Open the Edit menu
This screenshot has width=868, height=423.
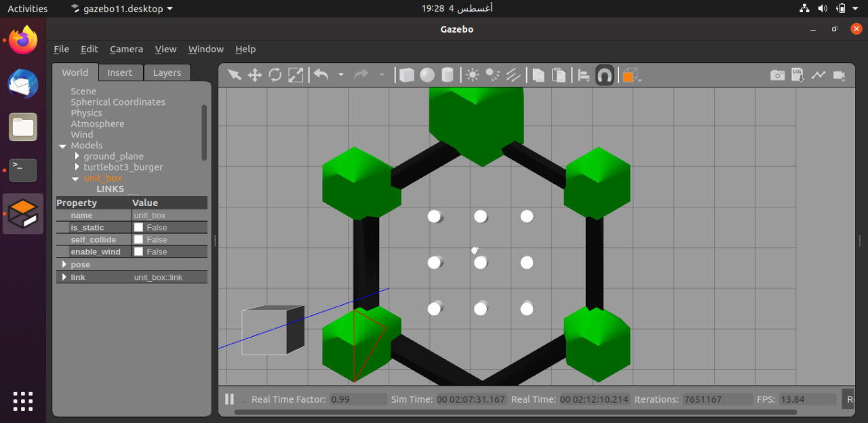pos(90,49)
